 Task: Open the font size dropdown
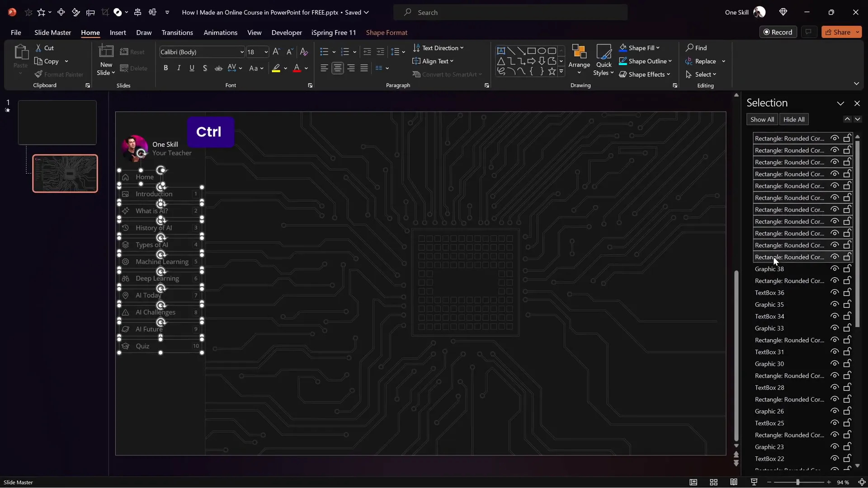264,52
